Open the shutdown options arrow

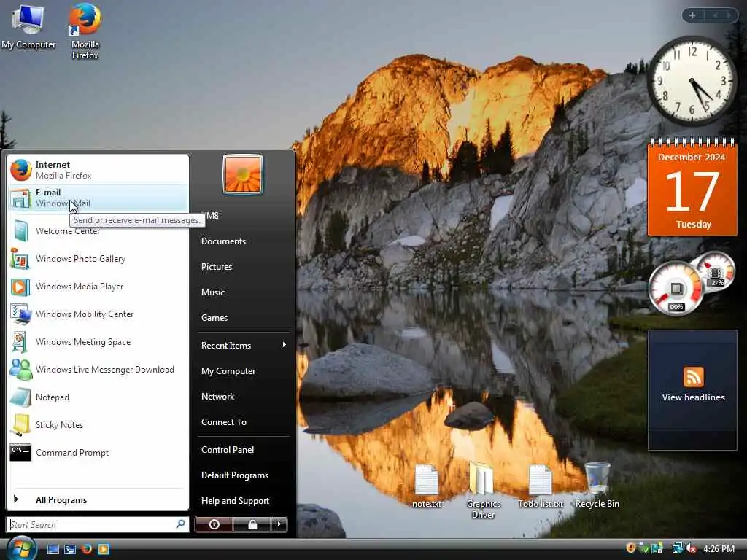pos(279,524)
